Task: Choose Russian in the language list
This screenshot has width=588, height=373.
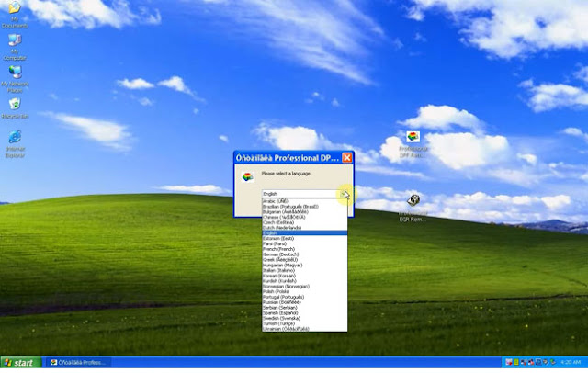Action: [x=304, y=302]
